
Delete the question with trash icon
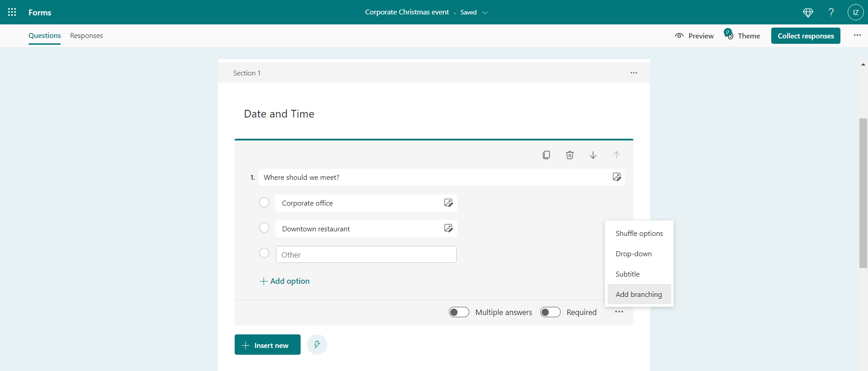tap(570, 155)
